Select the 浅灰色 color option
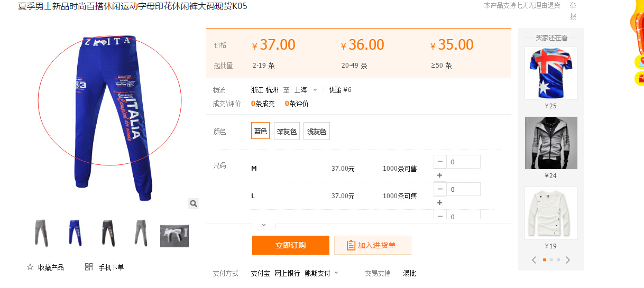Image resolution: width=644 pixels, height=288 pixels. pyautogui.click(x=317, y=132)
